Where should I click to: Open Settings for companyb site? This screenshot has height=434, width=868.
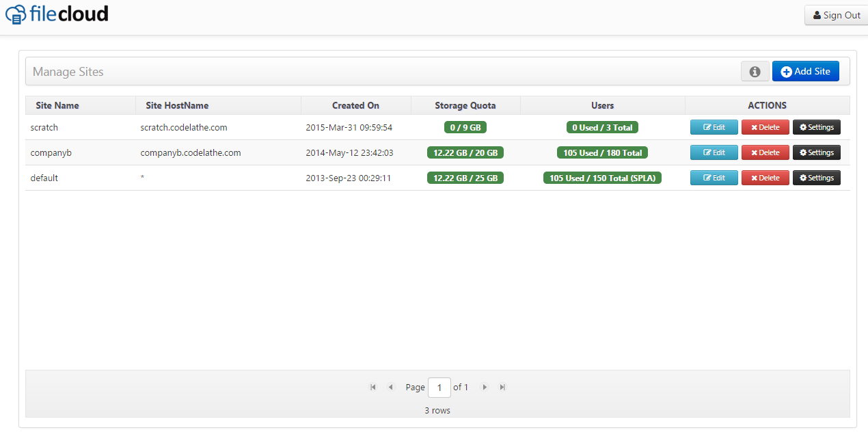(817, 152)
